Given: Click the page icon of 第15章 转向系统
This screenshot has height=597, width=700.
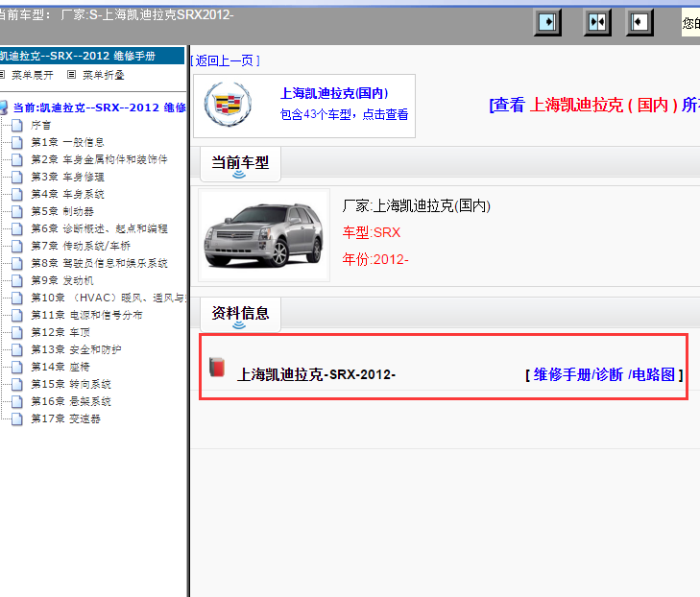Looking at the screenshot, I should [17, 384].
